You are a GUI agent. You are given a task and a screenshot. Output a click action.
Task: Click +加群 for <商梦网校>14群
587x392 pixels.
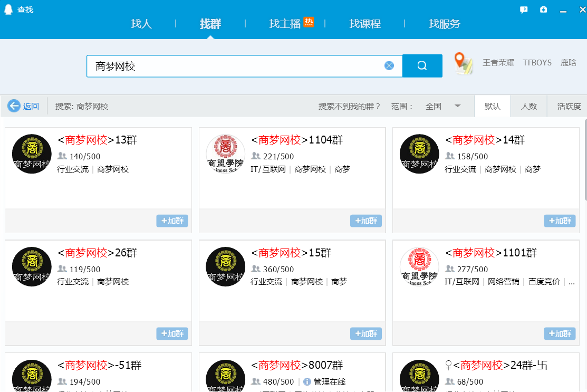560,221
